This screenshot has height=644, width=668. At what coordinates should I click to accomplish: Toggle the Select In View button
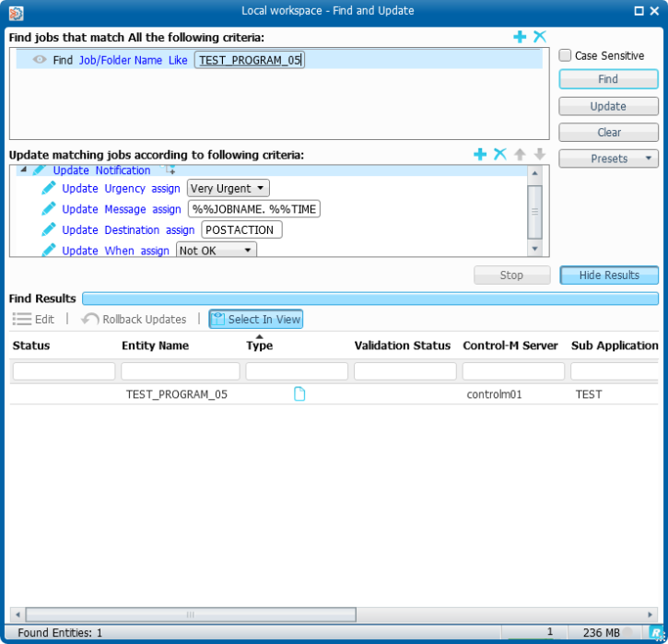256,319
